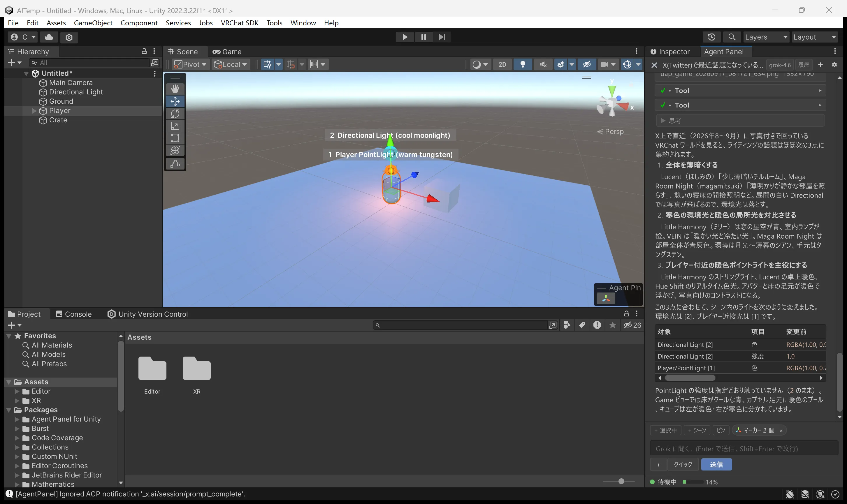Viewport: 847px width, 504px height.
Task: Switch to the Game tab
Action: 227,52
